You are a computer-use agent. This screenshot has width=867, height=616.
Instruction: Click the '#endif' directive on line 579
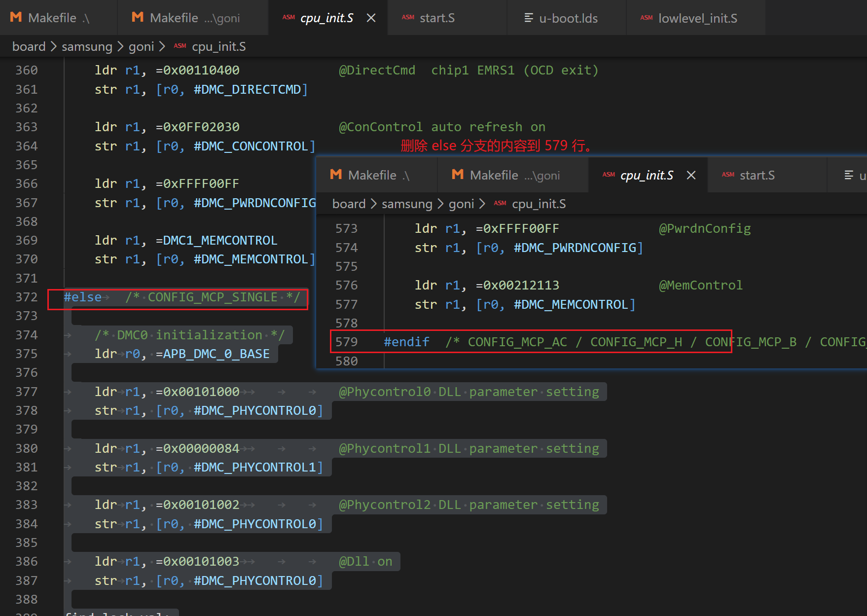406,342
